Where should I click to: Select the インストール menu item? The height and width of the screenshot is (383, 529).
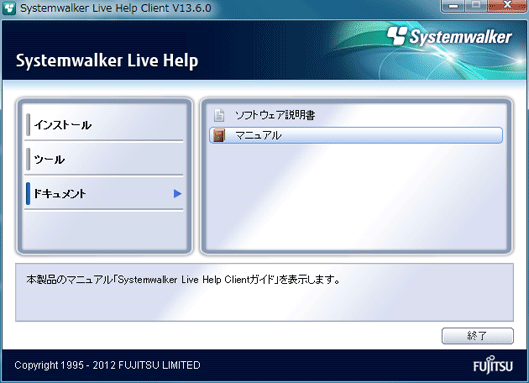(104, 125)
